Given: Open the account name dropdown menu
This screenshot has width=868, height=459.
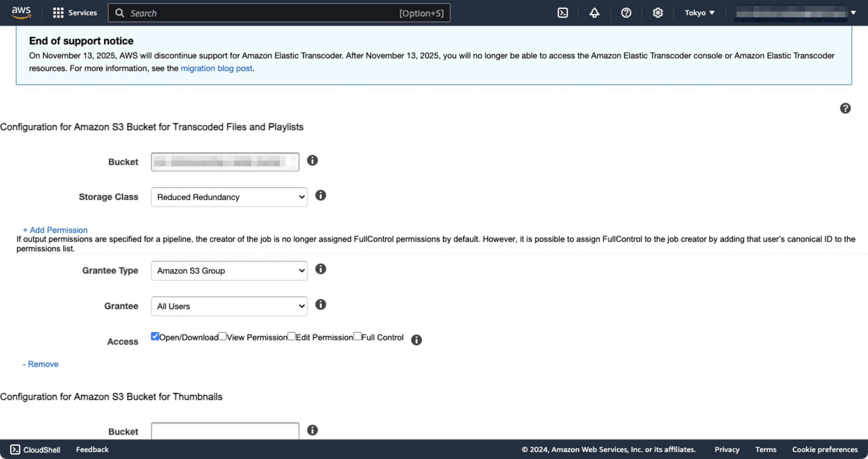Looking at the screenshot, I should click(x=796, y=13).
